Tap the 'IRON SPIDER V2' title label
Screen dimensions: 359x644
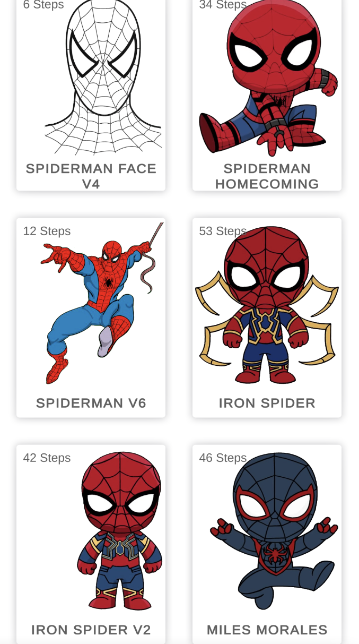91,630
